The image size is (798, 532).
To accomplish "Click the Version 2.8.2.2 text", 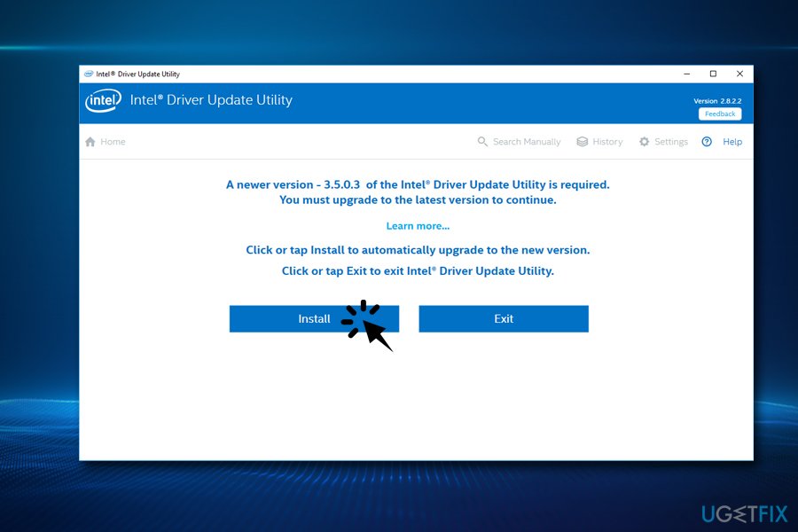I will pos(717,101).
